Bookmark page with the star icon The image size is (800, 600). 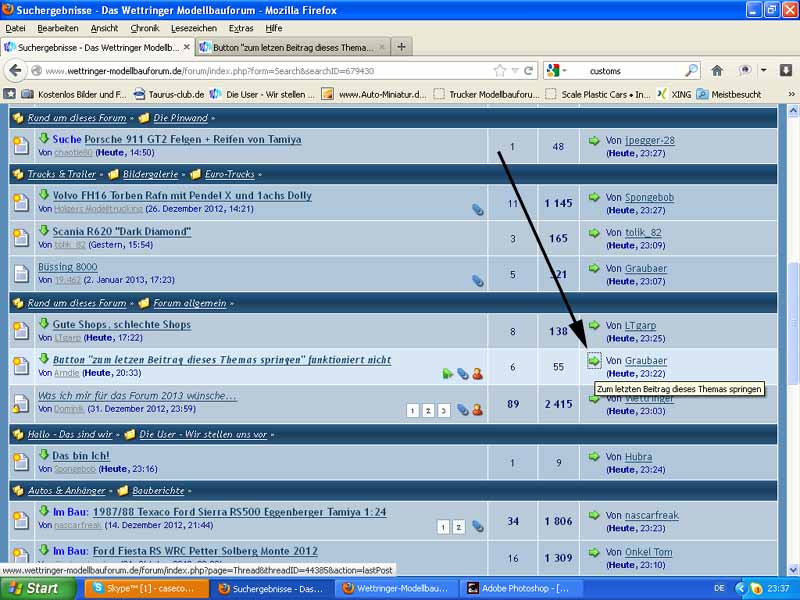click(499, 70)
